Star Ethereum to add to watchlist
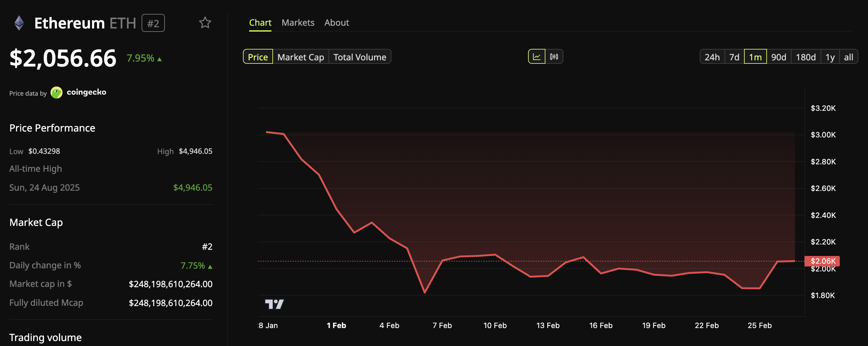Viewport: 868px width, 346px height. [205, 23]
